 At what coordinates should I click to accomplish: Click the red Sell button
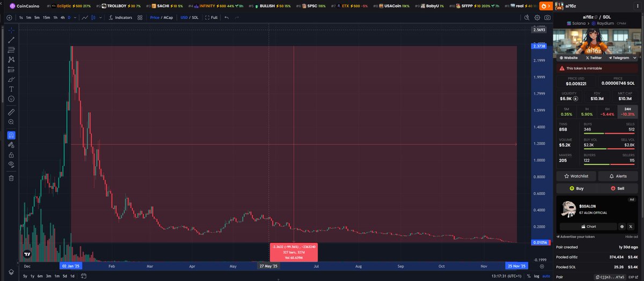coord(619,188)
